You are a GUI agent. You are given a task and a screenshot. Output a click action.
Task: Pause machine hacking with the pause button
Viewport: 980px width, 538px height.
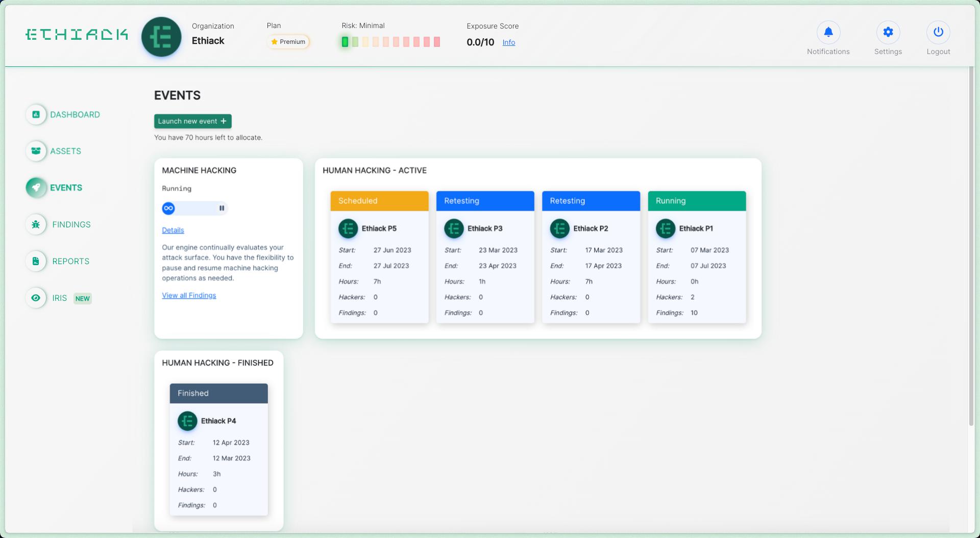coord(222,208)
